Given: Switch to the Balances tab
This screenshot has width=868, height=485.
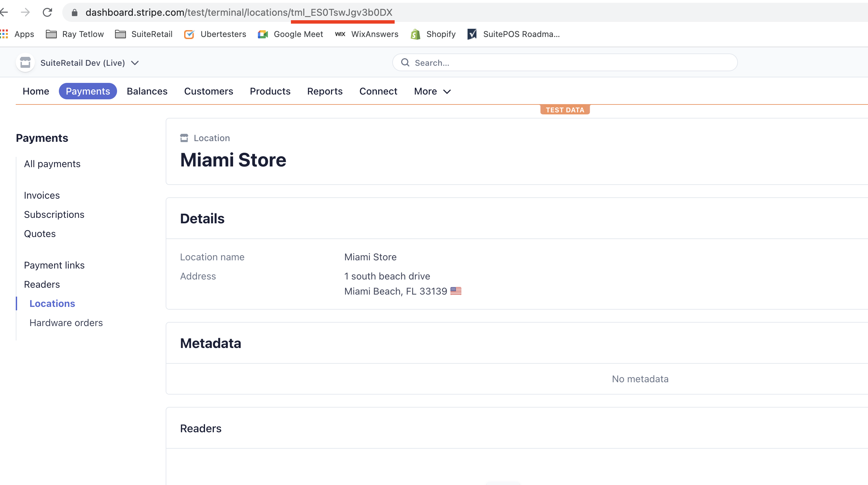Looking at the screenshot, I should tap(147, 91).
